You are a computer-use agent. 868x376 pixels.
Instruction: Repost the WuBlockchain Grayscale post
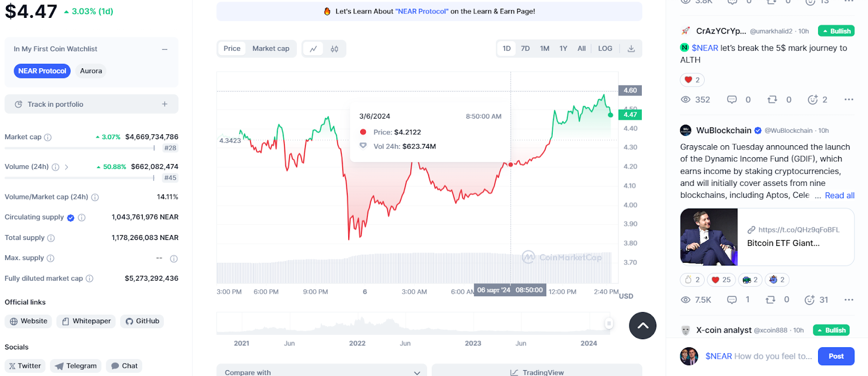(770, 300)
